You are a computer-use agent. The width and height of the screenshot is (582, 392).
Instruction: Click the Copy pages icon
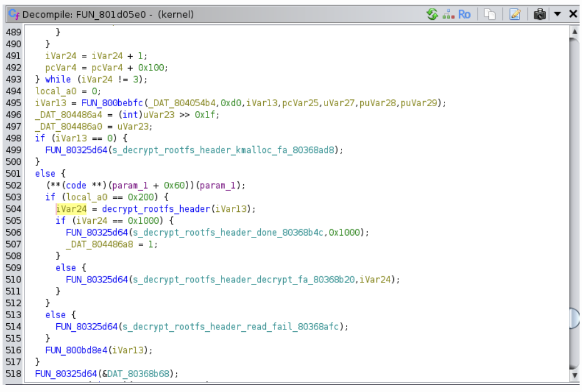[490, 14]
